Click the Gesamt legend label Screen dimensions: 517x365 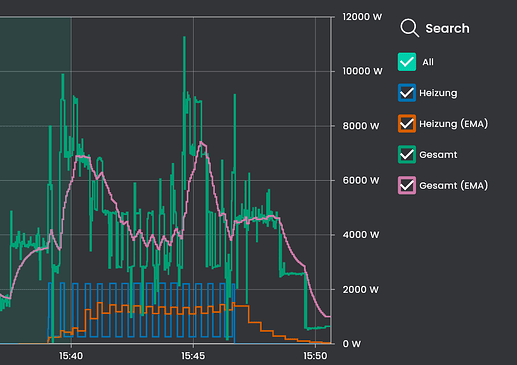tap(438, 155)
